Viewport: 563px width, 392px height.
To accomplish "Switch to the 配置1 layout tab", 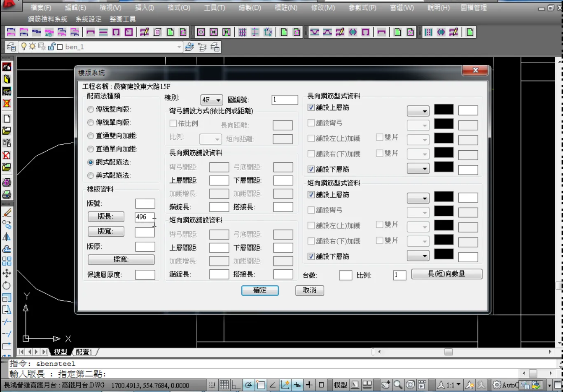I will 84,352.
